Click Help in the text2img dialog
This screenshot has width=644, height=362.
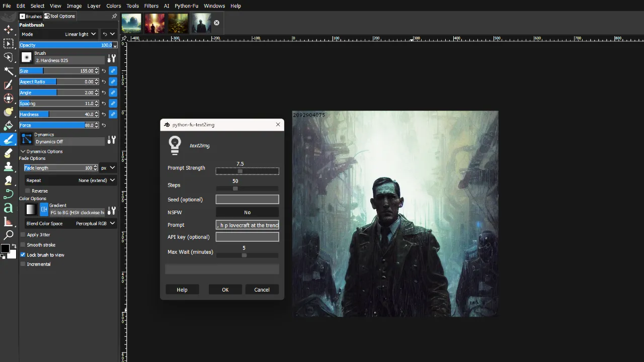[182, 289]
